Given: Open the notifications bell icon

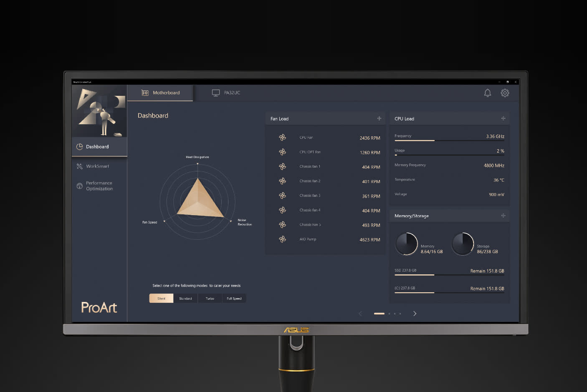Looking at the screenshot, I should click(x=487, y=93).
